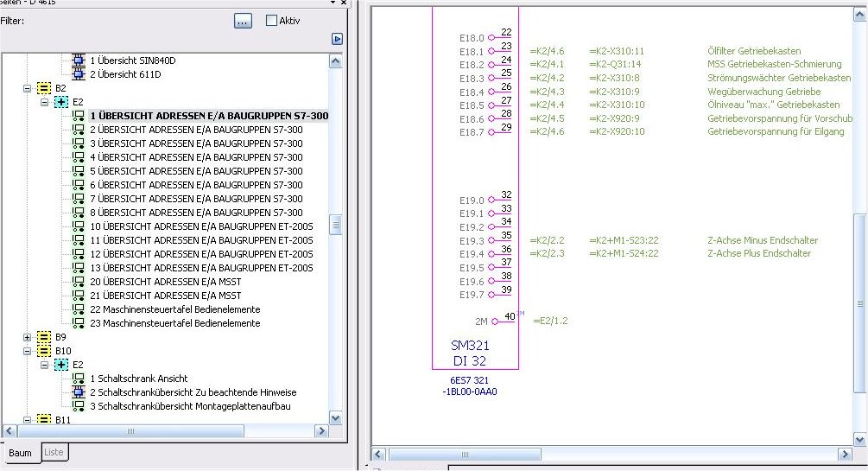Expand the B9 tree node
This screenshot has height=471, width=868.
coord(27,337)
